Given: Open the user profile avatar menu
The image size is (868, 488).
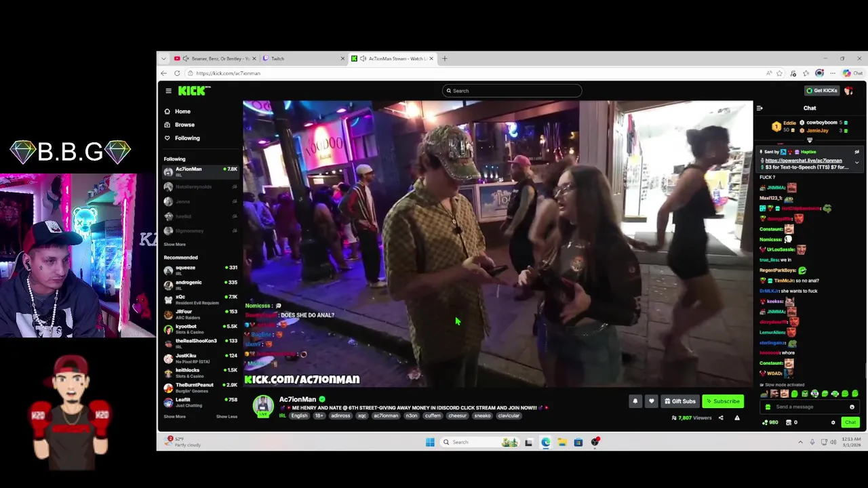Looking at the screenshot, I should tap(849, 91).
